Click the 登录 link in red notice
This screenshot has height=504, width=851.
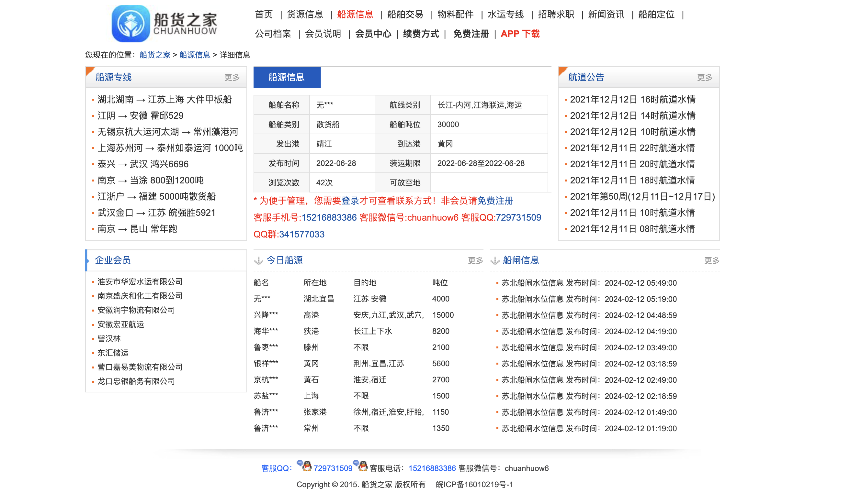[x=350, y=201]
